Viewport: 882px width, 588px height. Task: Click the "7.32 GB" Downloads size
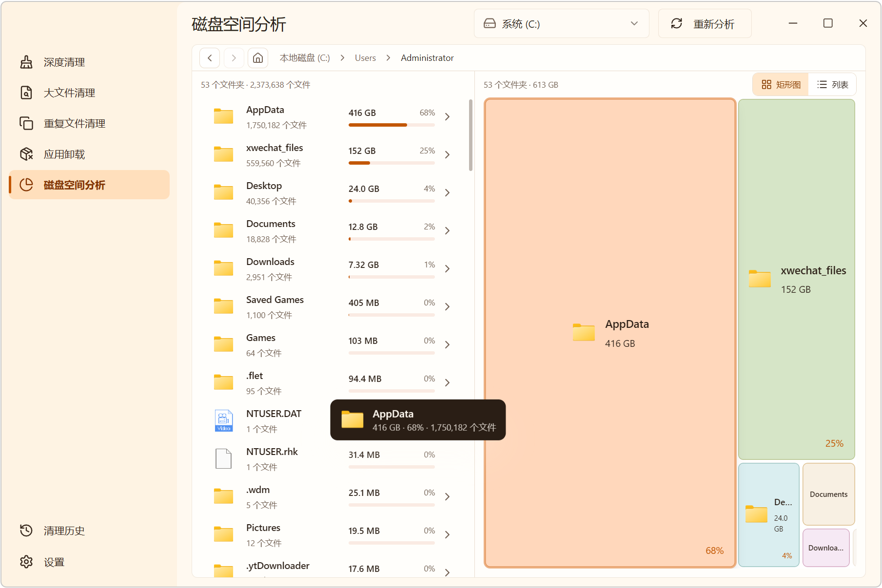[364, 265]
